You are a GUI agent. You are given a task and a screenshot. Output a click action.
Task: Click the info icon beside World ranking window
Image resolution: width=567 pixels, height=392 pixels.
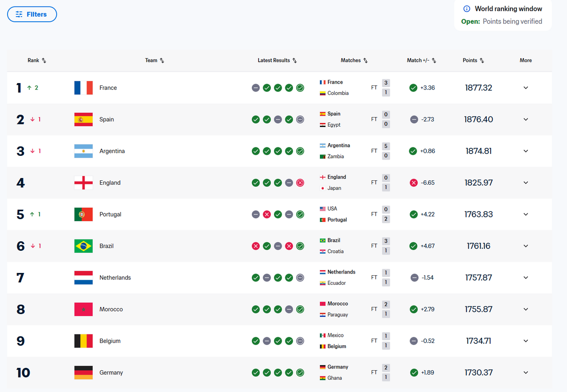pyautogui.click(x=467, y=9)
